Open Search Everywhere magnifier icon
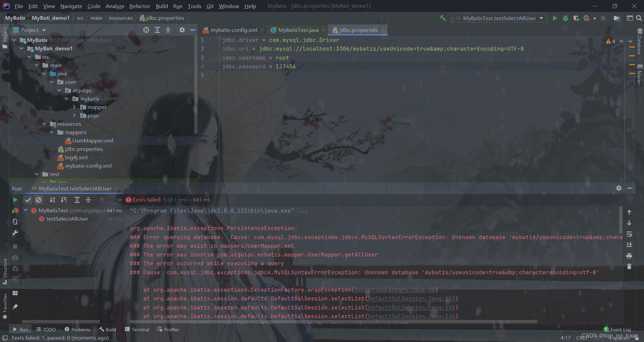644x342 pixels. click(639, 18)
